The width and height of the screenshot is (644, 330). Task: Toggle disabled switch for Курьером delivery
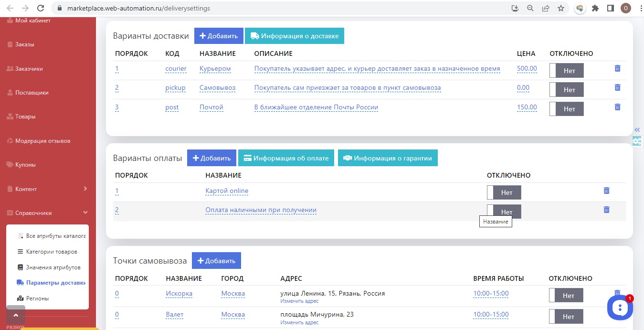566,71
